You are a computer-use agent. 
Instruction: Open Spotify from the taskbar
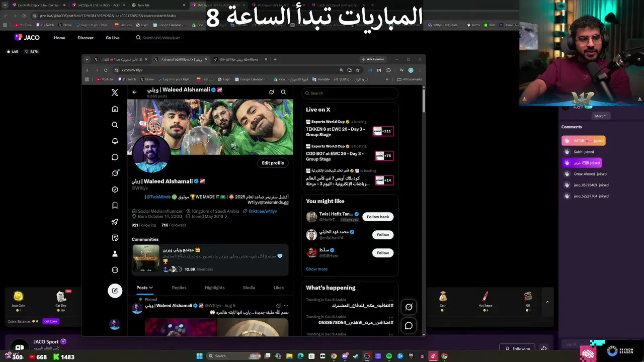pos(389,356)
